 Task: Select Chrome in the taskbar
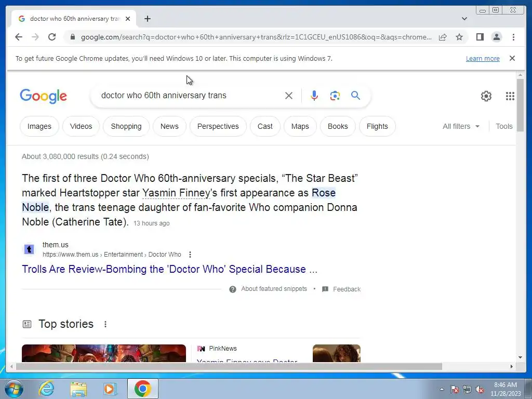(142, 389)
